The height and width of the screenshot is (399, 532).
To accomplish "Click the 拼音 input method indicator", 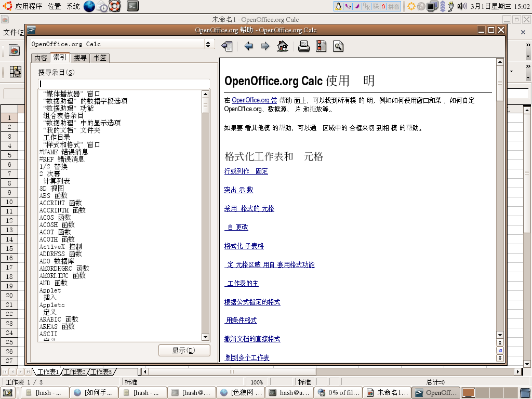I will coord(394,6).
